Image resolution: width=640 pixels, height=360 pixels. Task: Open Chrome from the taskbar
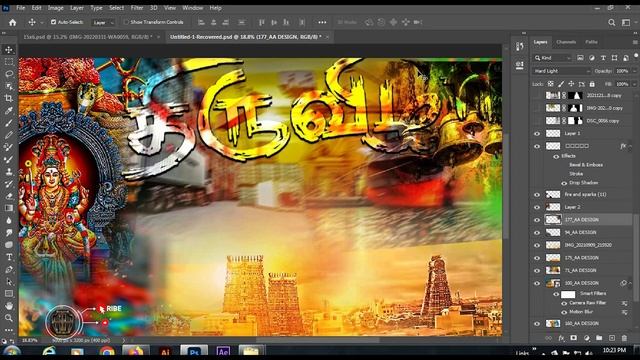pos(107,351)
